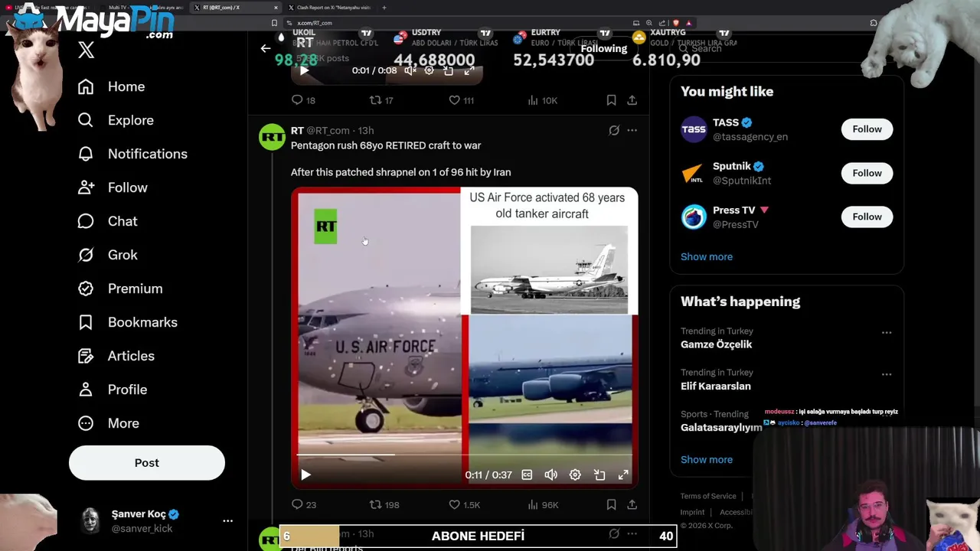Open Grok in sidebar
The height and width of the screenshot is (551, 980).
tap(107, 255)
